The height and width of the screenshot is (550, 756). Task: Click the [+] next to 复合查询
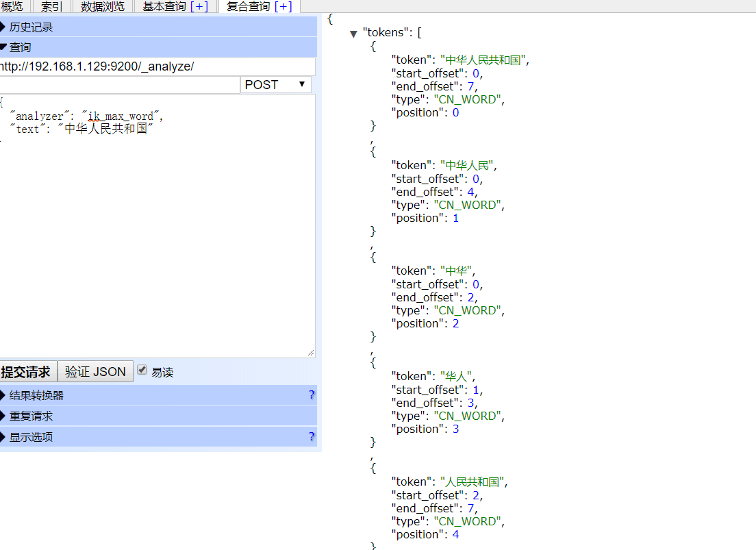pyautogui.click(x=283, y=7)
